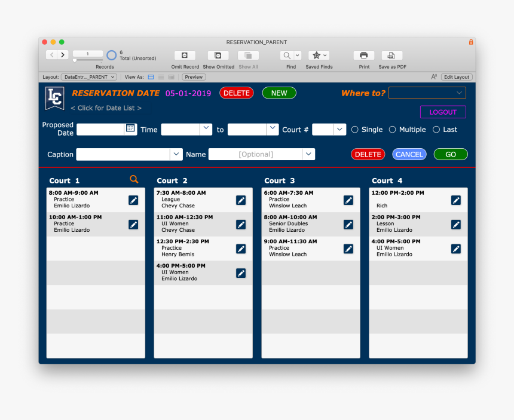This screenshot has width=514, height=420.
Task: Edit the 12:30 PM-2:30 PM Henry Bemis reservation
Action: [x=241, y=249]
